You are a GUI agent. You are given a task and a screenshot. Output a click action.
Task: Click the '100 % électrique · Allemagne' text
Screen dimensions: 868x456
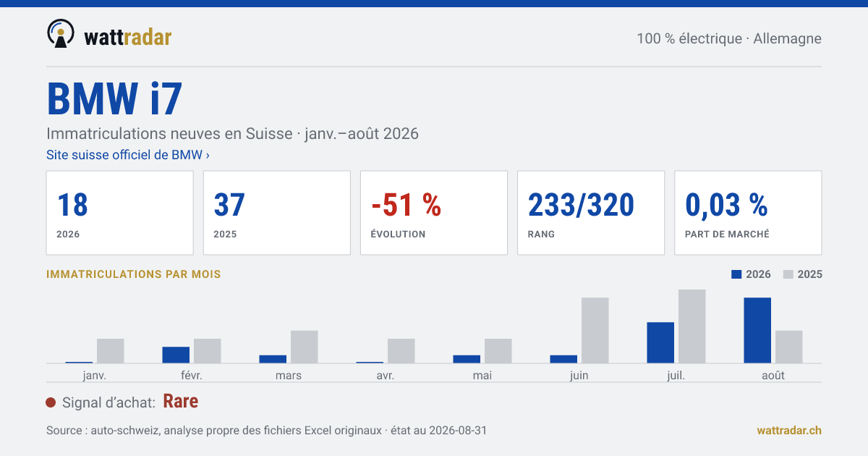pyautogui.click(x=729, y=38)
